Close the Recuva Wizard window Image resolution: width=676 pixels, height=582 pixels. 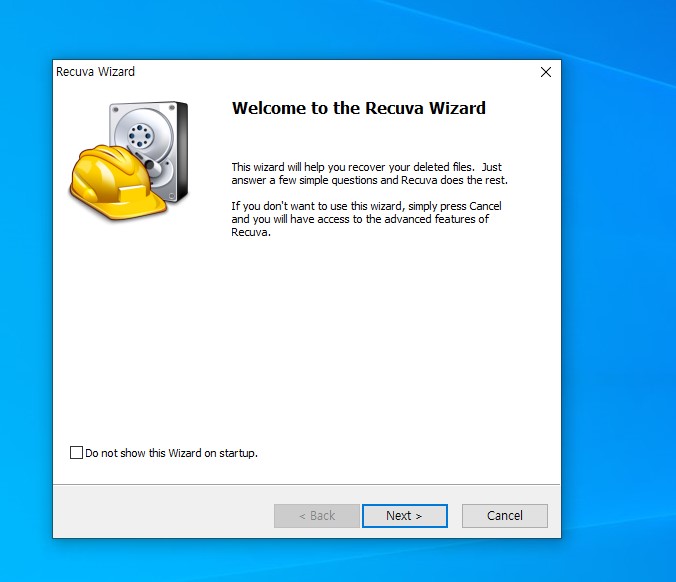(x=546, y=72)
